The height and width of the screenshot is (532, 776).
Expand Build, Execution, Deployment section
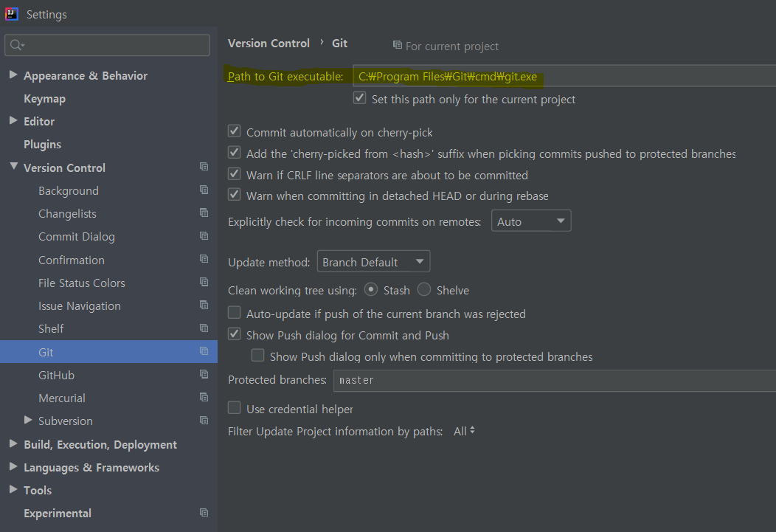[x=13, y=443]
